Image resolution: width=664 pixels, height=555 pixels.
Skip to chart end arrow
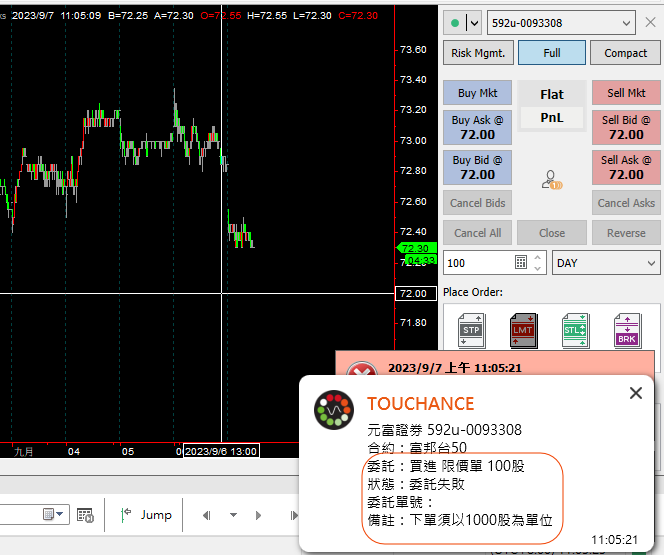[x=294, y=515]
